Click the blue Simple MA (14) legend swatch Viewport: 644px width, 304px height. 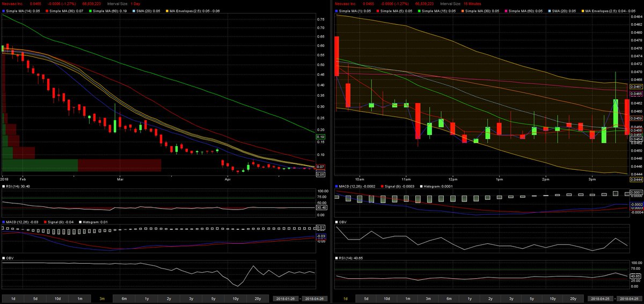coord(4,11)
